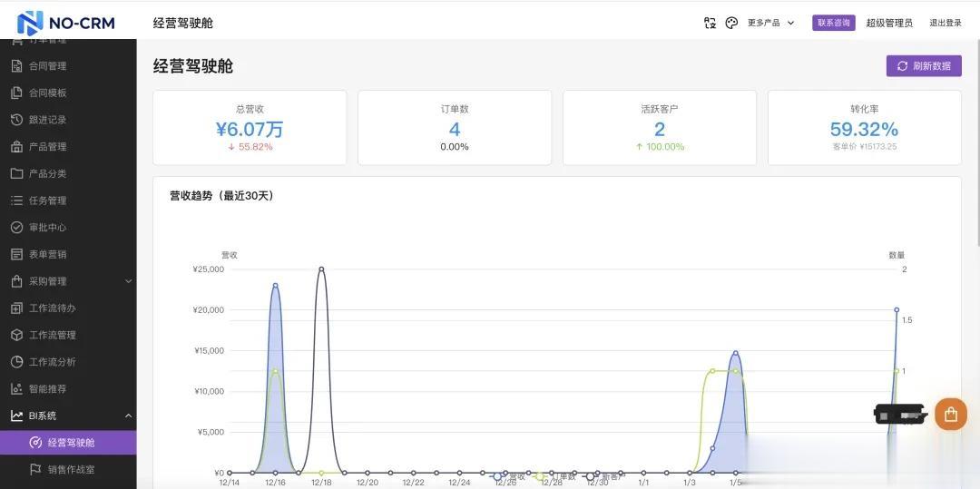The width and height of the screenshot is (980, 489).
Task: Open 销售作战室 menu item
Action: click(68, 469)
